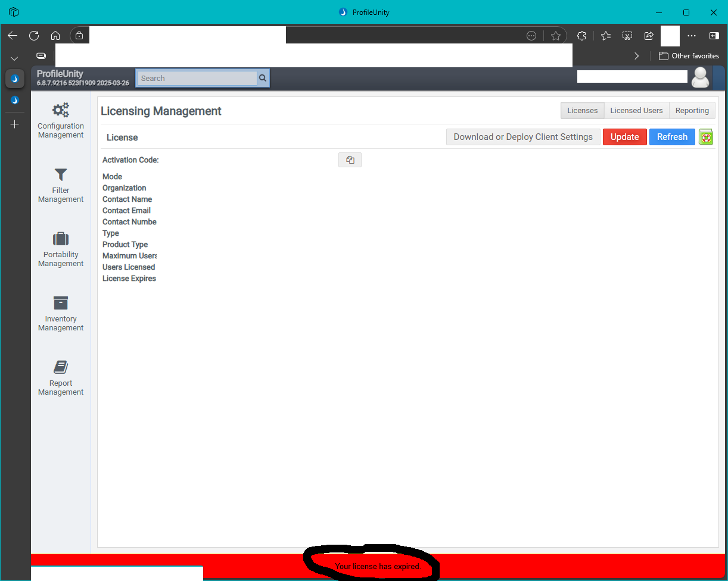Click the green lifebuoy help icon
Viewport: 728px width, 581px height.
706,137
